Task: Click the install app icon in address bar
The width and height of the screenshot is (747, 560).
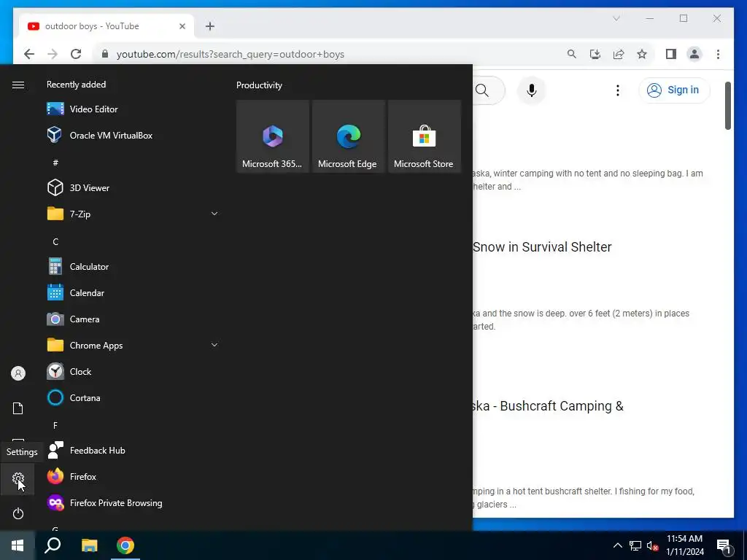Action: pos(595,54)
